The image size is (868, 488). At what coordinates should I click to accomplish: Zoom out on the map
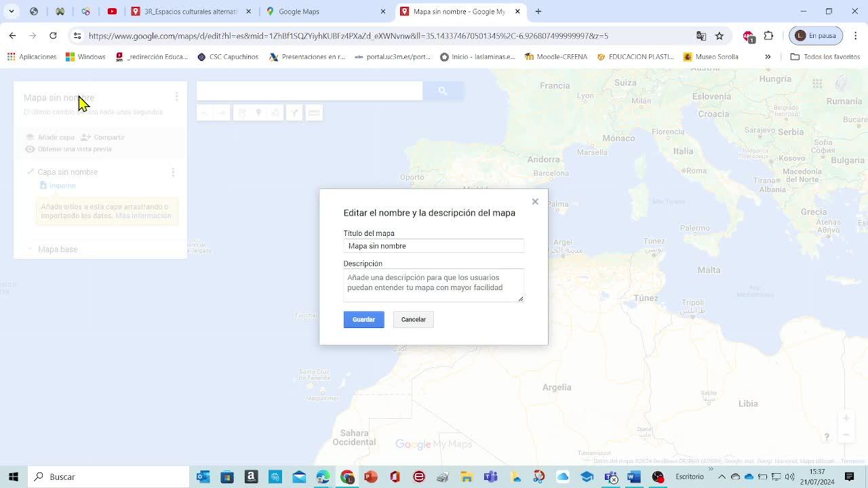846,435
